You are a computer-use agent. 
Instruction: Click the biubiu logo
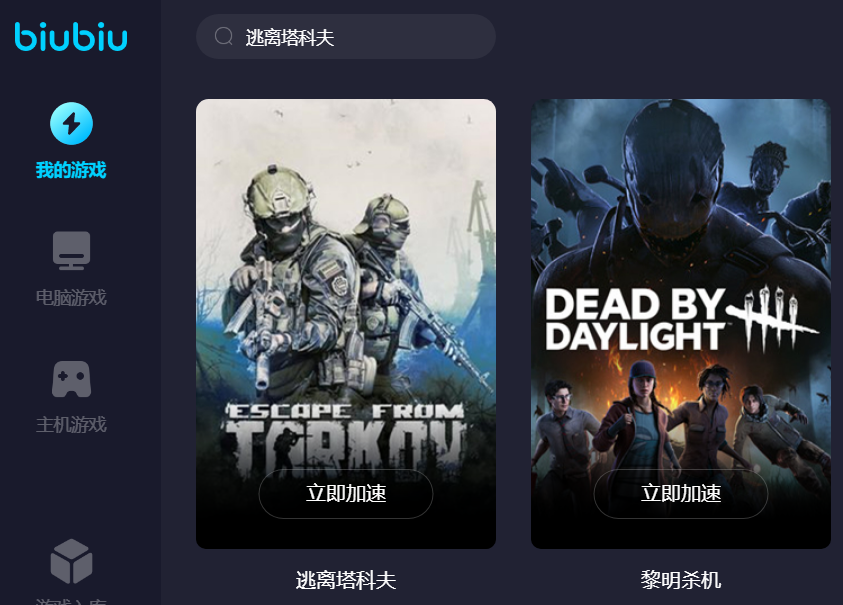pyautogui.click(x=71, y=37)
